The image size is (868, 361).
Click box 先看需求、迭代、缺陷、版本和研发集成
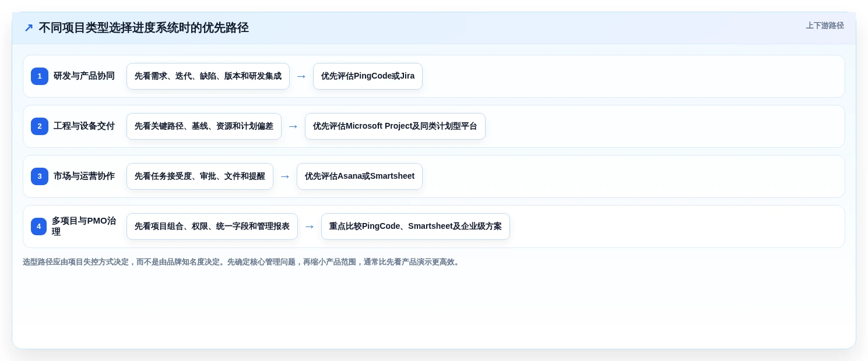point(208,76)
